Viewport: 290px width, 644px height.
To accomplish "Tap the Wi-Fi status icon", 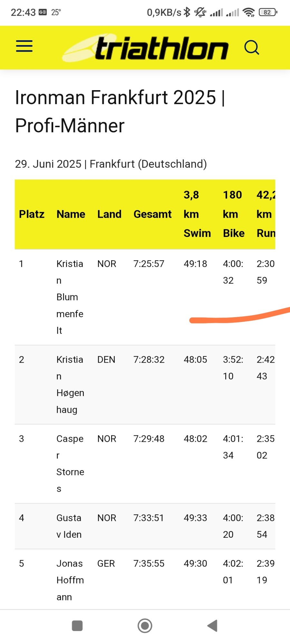I will click(x=249, y=12).
